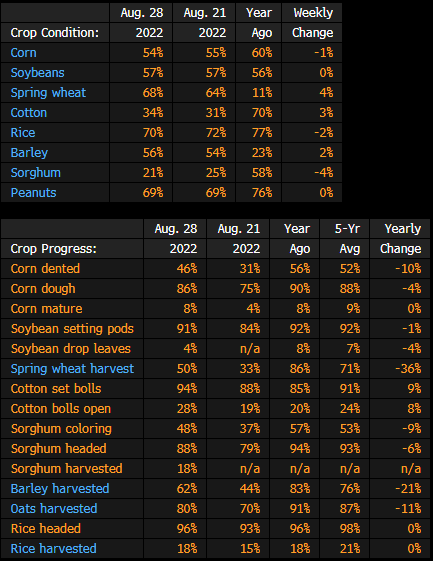Open the Soybeans crop condition link
The width and height of the screenshot is (434, 562).
pos(37,73)
